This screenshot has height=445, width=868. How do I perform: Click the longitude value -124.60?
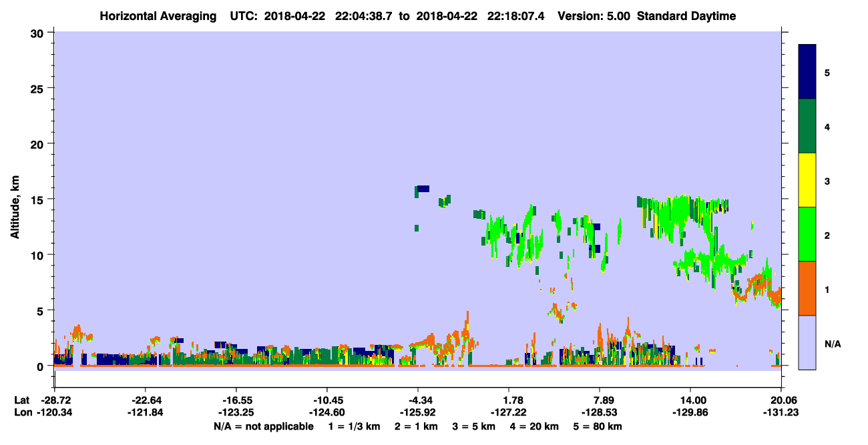tap(327, 412)
